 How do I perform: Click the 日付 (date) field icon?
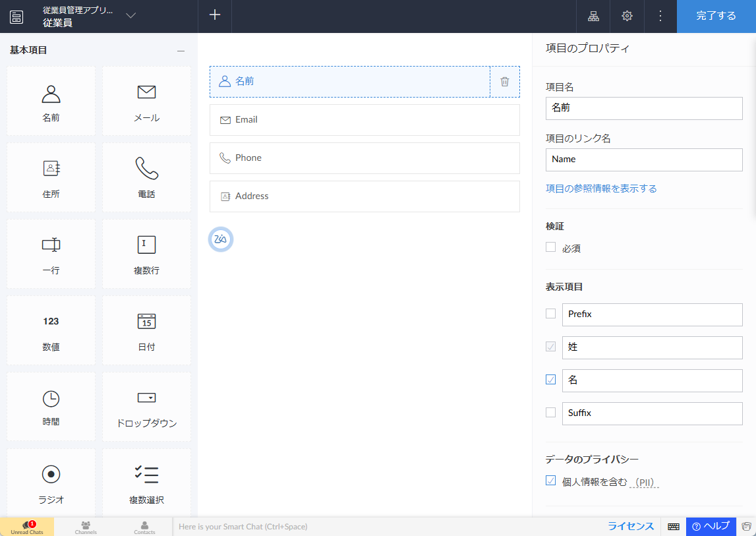(x=146, y=322)
